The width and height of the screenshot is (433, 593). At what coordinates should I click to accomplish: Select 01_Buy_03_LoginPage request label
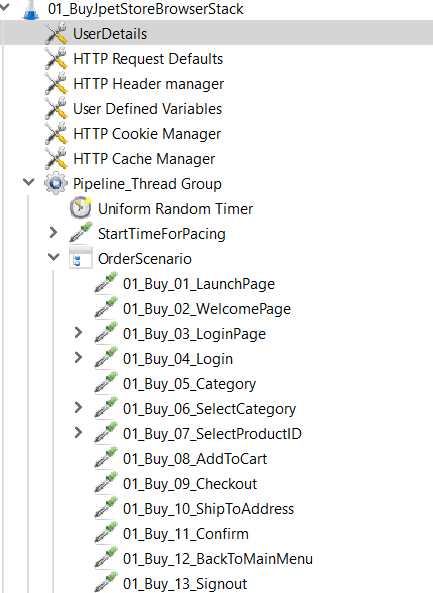pos(194,334)
